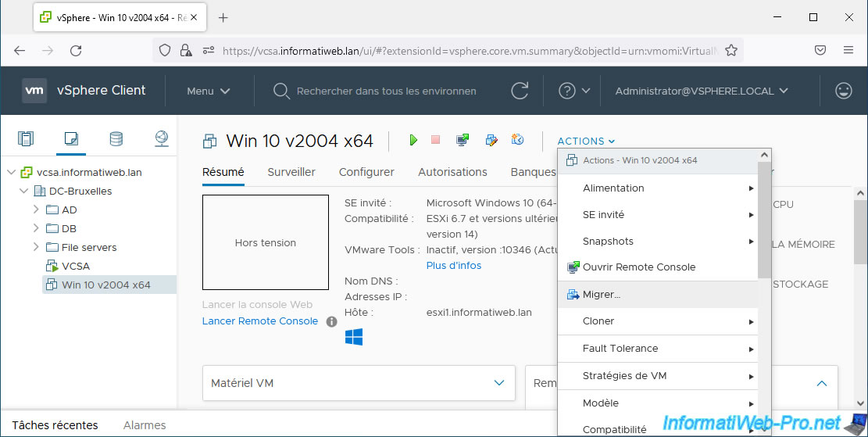Open the Snapshots submenu
Image resolution: width=868 pixels, height=437 pixels.
pos(608,241)
